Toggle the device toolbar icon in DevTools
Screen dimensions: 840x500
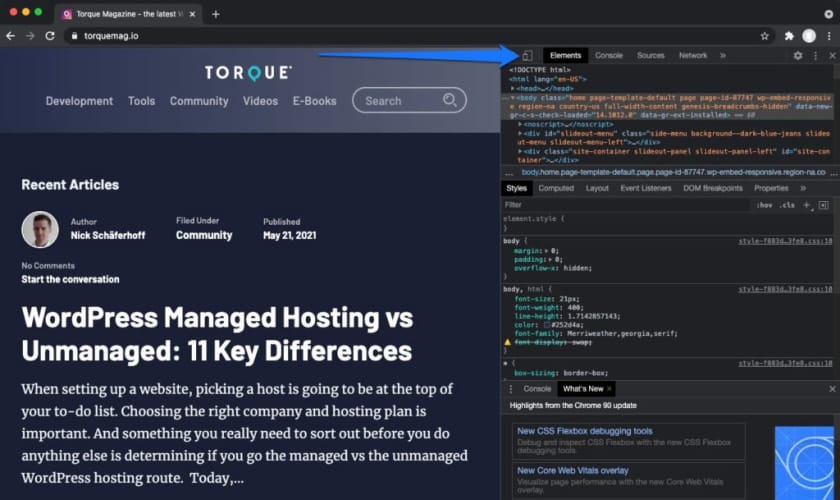point(527,55)
